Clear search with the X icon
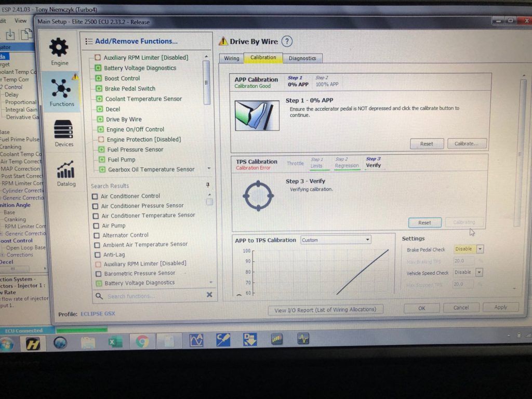 209,295
